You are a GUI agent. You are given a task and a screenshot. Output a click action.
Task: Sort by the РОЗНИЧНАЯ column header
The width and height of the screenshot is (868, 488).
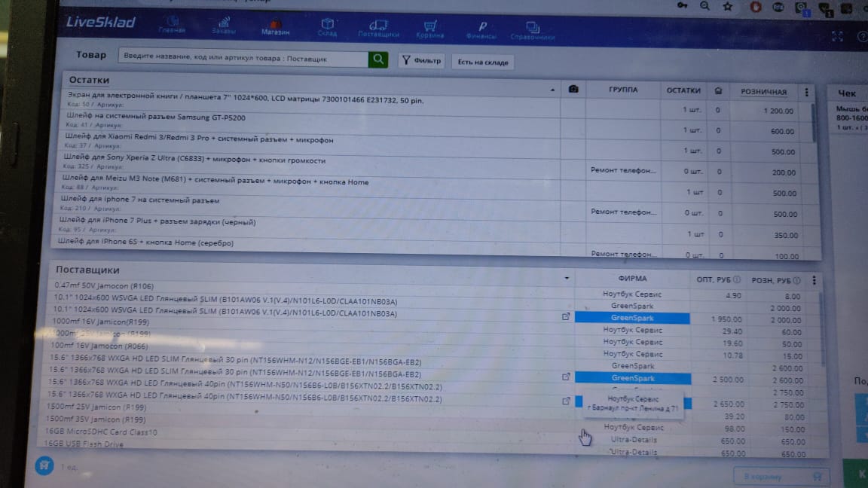763,92
